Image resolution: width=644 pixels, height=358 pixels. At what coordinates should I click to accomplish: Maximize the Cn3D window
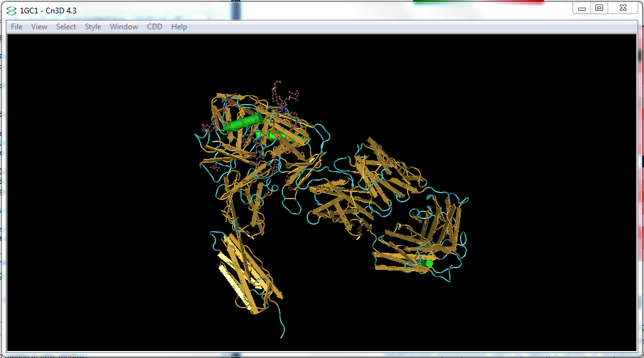(599, 8)
